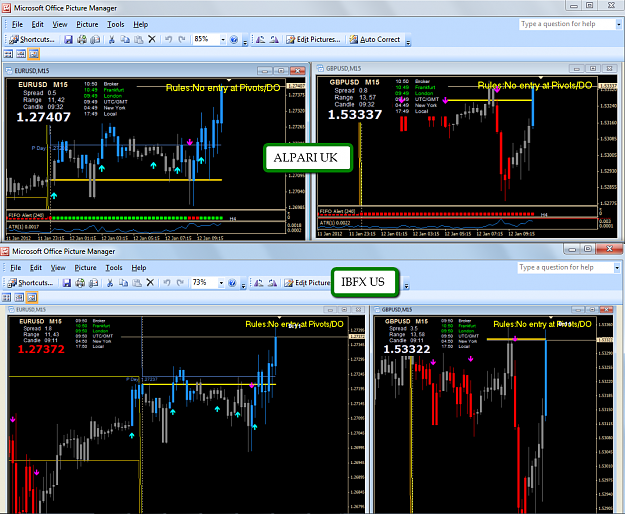The image size is (625, 514).
Task: Click Redo arrow in the 85% zoom window
Action: coord(182,39)
